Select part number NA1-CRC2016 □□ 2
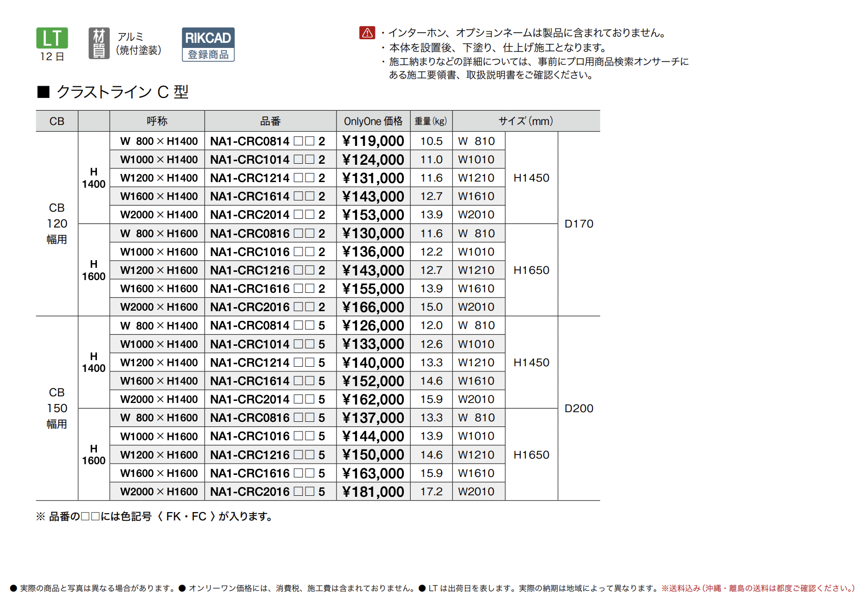The width and height of the screenshot is (868, 606). tap(268, 307)
